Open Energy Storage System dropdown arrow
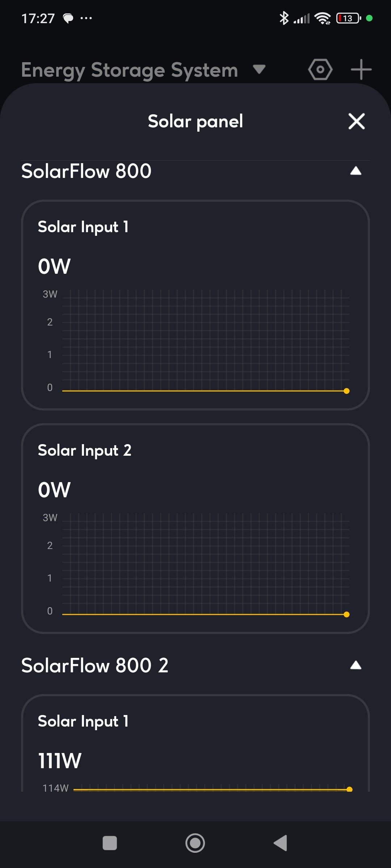Viewport: 391px width, 868px height. pyautogui.click(x=259, y=69)
